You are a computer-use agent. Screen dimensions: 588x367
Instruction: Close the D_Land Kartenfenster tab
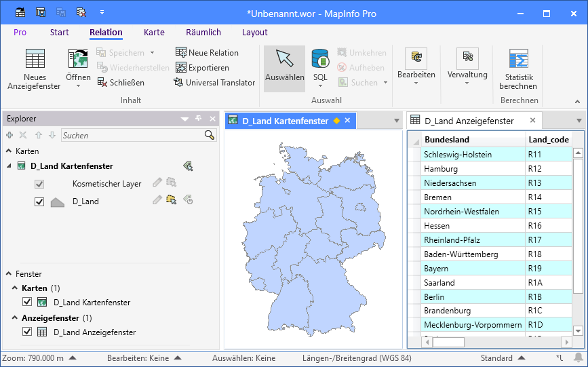pyautogui.click(x=347, y=121)
